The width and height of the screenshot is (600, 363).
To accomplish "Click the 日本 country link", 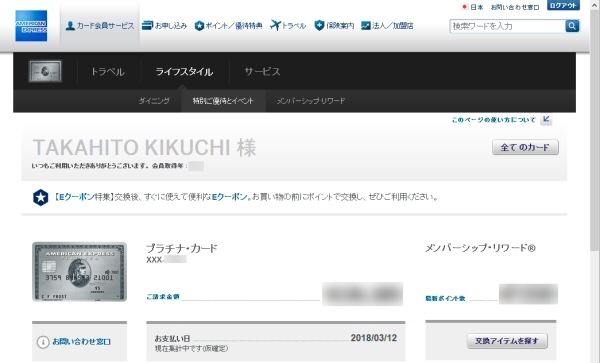I will coord(473,7).
